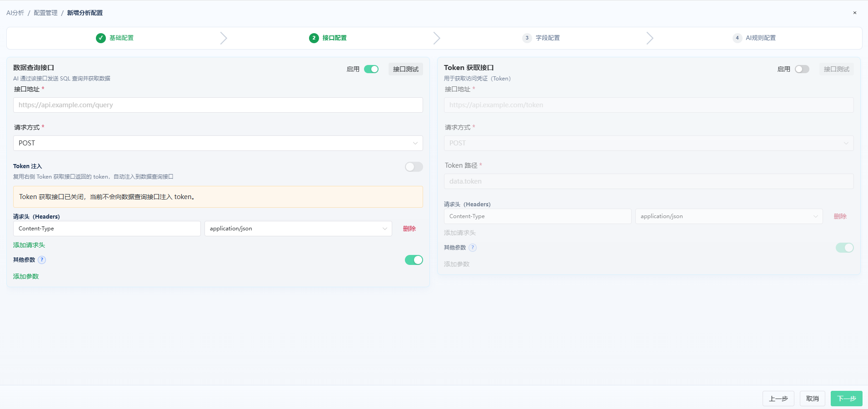Toggle the 其他参数 switch in 数据查询接口
868x409 pixels.
[x=414, y=260]
